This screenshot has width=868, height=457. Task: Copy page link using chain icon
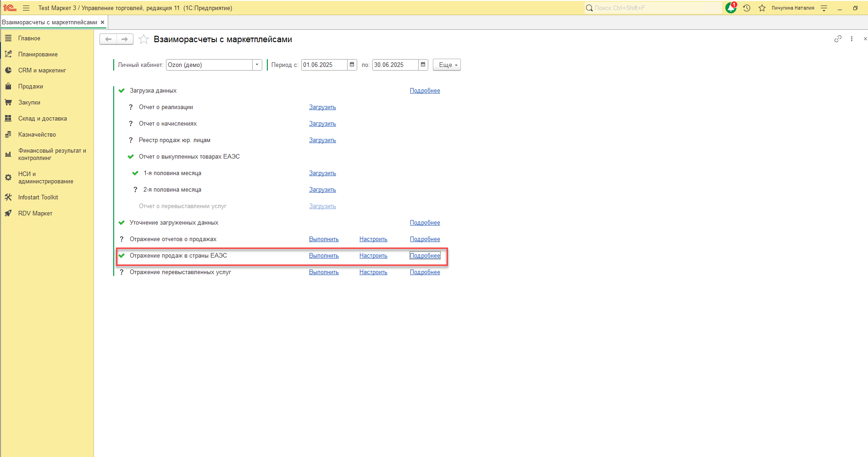tap(838, 39)
